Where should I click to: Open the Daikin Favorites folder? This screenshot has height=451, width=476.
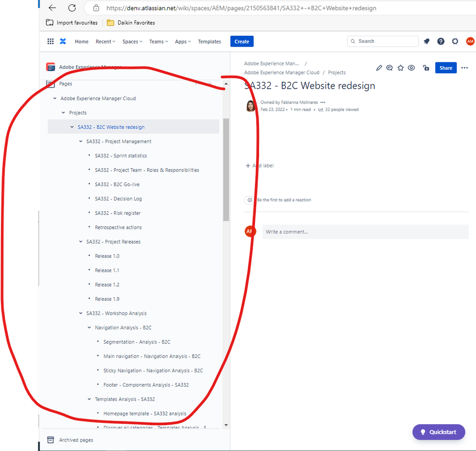(131, 22)
